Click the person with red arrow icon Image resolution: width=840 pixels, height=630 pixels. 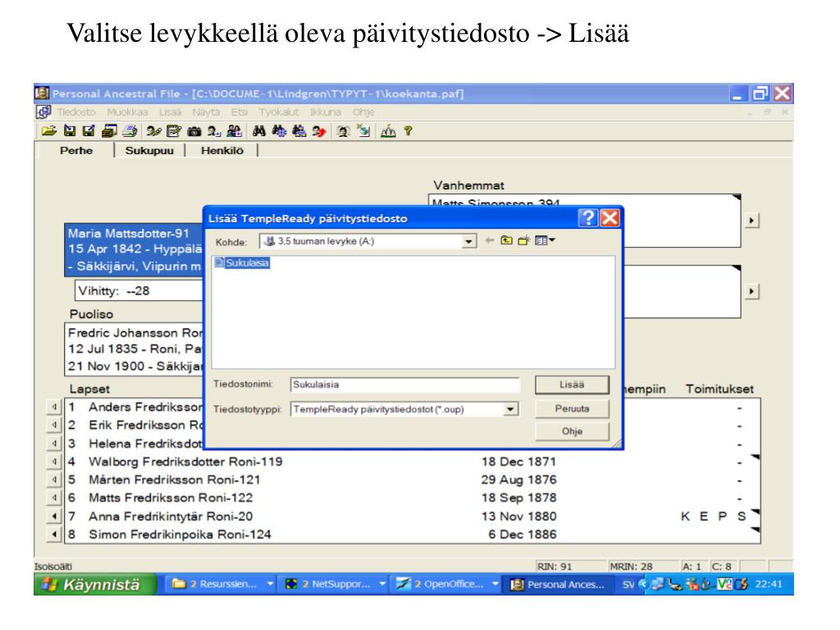click(x=319, y=131)
